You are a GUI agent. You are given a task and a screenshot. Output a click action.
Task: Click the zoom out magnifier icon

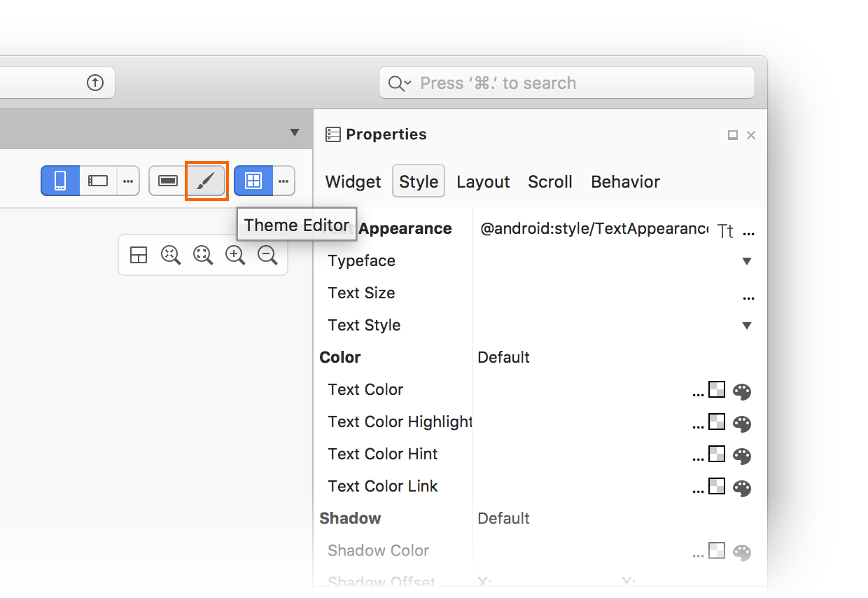click(x=267, y=255)
